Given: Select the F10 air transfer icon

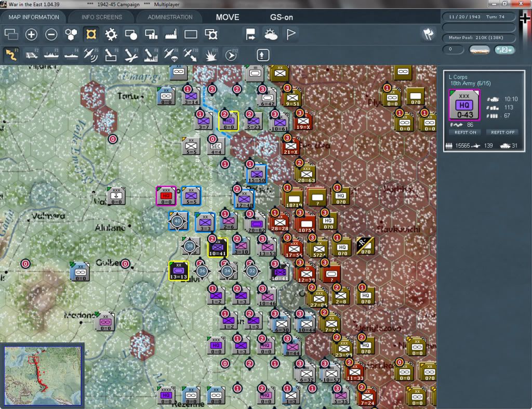Looking at the screenshot, I should pos(191,55).
